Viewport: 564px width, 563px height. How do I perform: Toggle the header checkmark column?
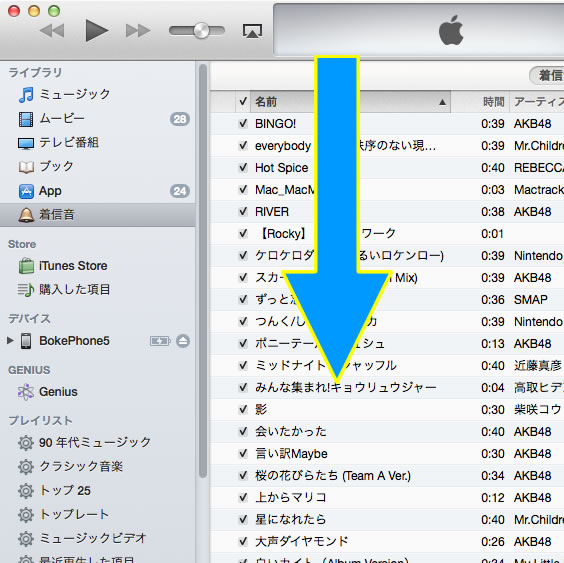point(243,102)
